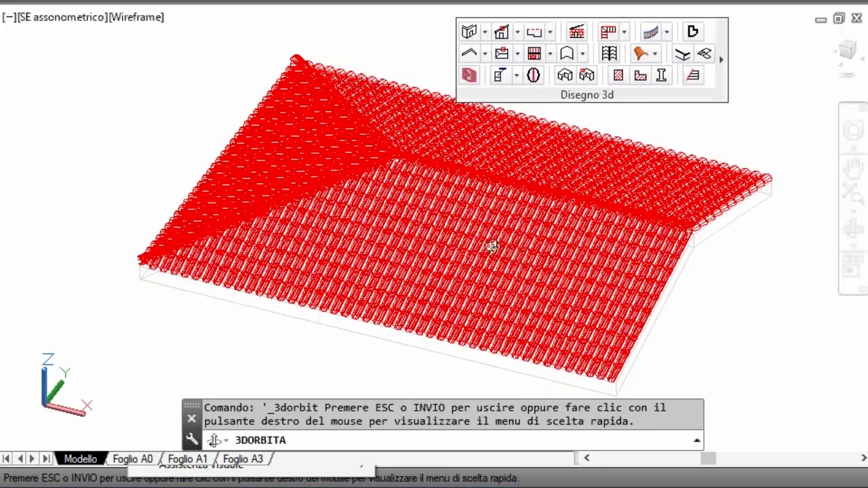
Task: Select the roof tiles pattern tool
Action: pyautogui.click(x=609, y=54)
